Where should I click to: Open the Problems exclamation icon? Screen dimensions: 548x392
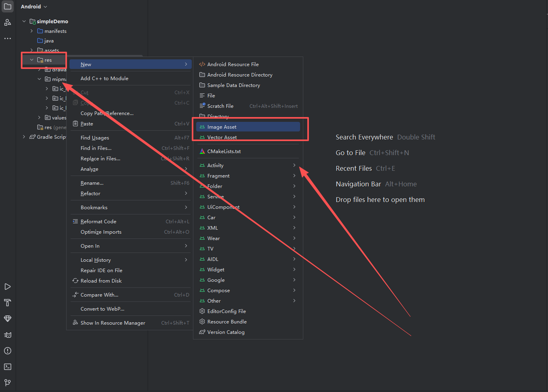pyautogui.click(x=8, y=351)
